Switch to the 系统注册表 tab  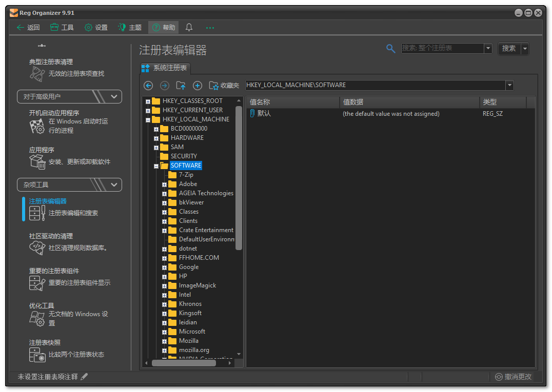(165, 68)
